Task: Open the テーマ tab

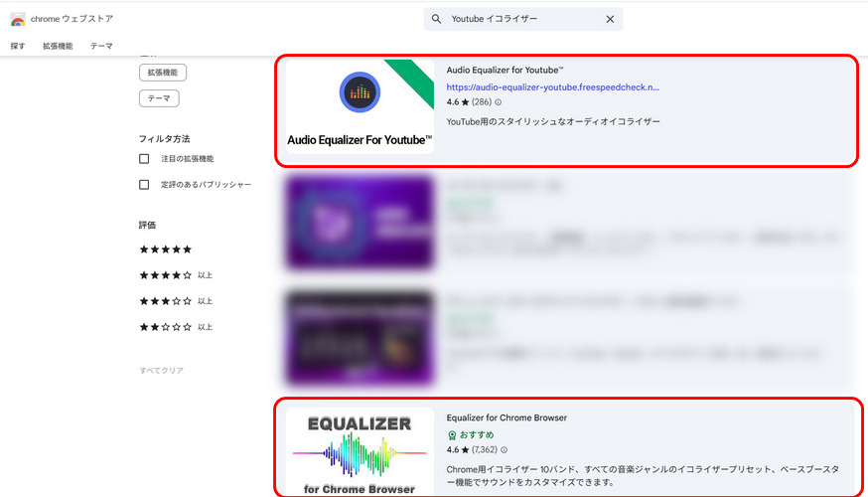Action: pyautogui.click(x=101, y=46)
